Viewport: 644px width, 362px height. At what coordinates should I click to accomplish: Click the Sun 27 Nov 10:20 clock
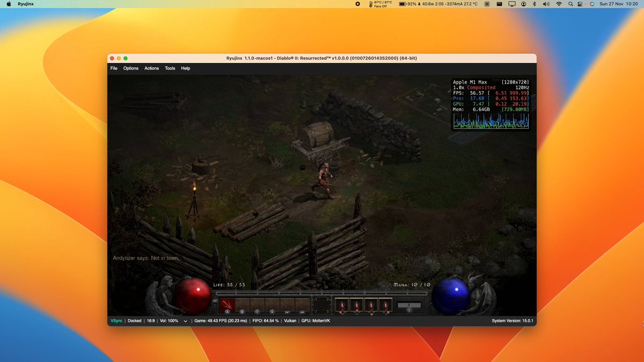point(619,4)
